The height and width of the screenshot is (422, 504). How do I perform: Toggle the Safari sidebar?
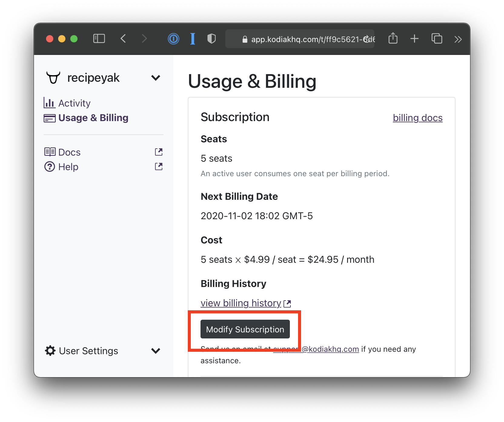point(99,39)
